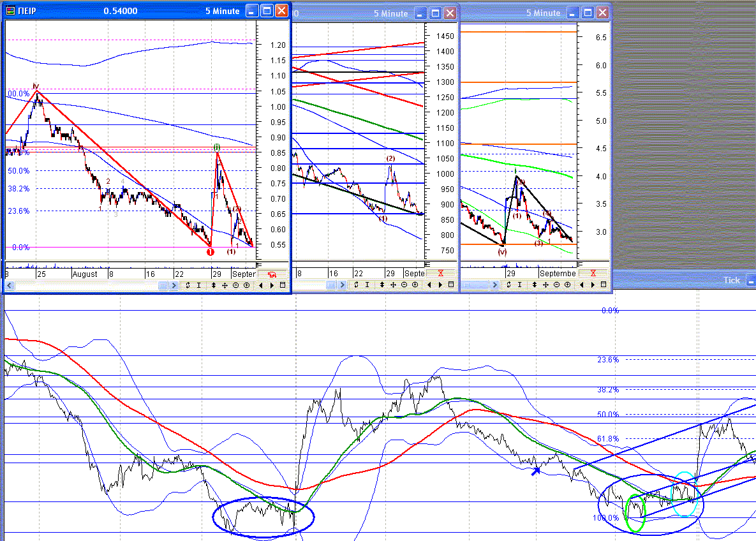Click scrollbar thumb in middle chart window
Viewport: 756px width, 541px height.
331,285
